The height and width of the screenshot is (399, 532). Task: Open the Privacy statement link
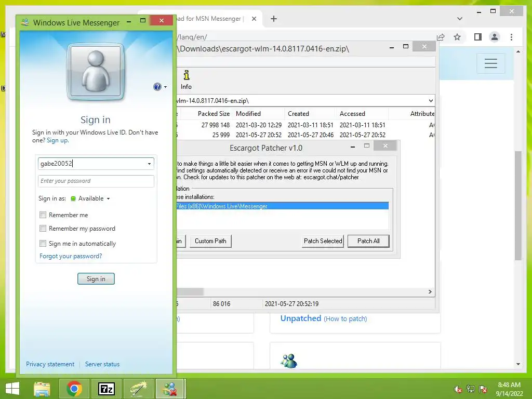(50, 364)
